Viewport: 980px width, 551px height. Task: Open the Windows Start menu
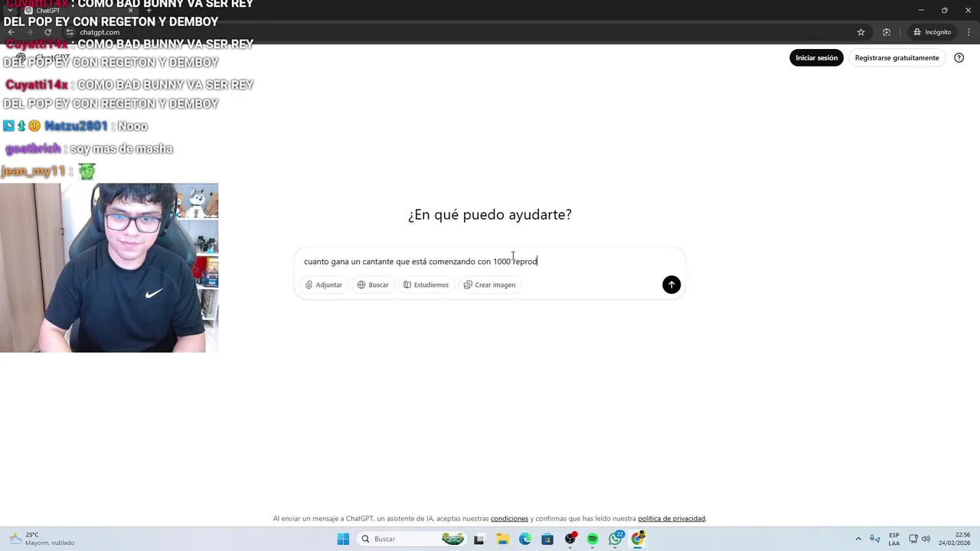343,539
